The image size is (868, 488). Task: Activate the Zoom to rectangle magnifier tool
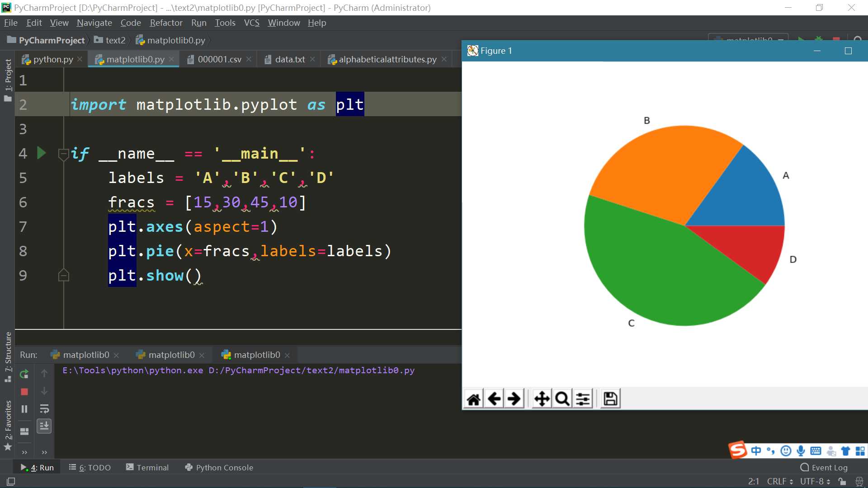click(562, 399)
